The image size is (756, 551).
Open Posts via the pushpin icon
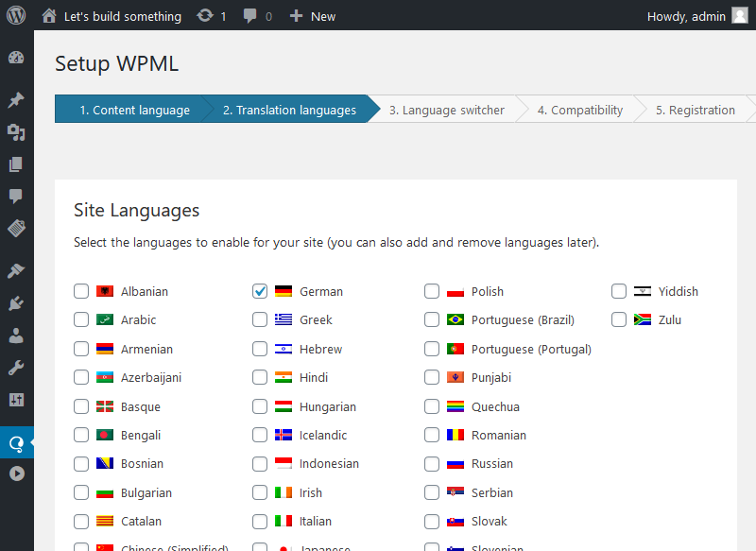coord(16,100)
